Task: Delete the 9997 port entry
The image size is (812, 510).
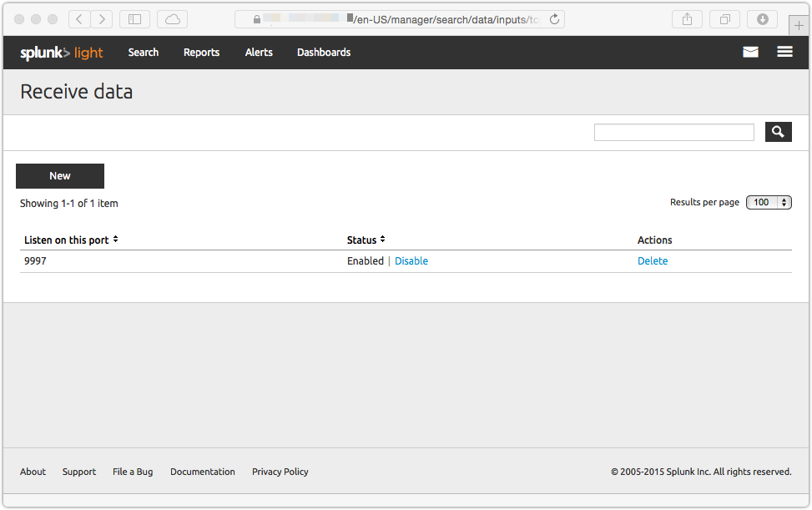Action: 652,261
